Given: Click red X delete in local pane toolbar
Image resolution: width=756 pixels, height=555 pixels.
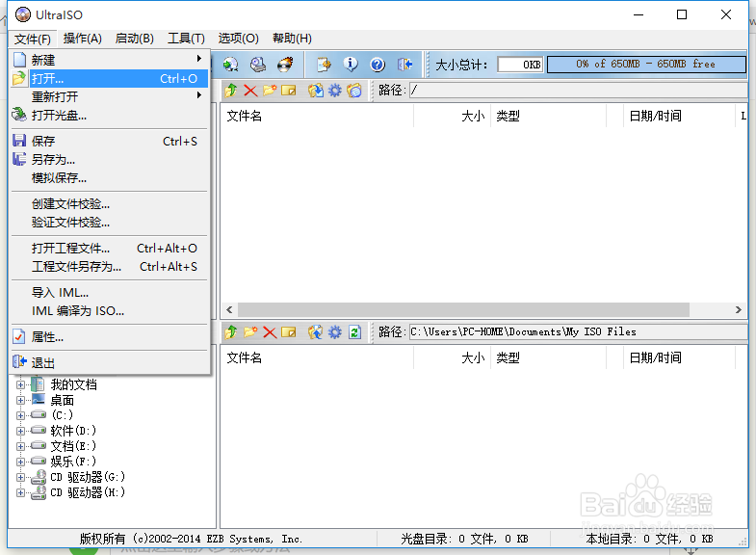Looking at the screenshot, I should pos(270,332).
